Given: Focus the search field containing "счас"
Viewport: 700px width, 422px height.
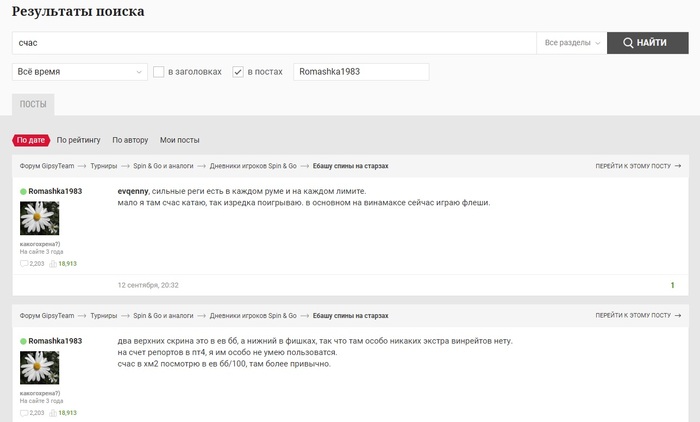Looking at the screenshot, I should pos(274,43).
